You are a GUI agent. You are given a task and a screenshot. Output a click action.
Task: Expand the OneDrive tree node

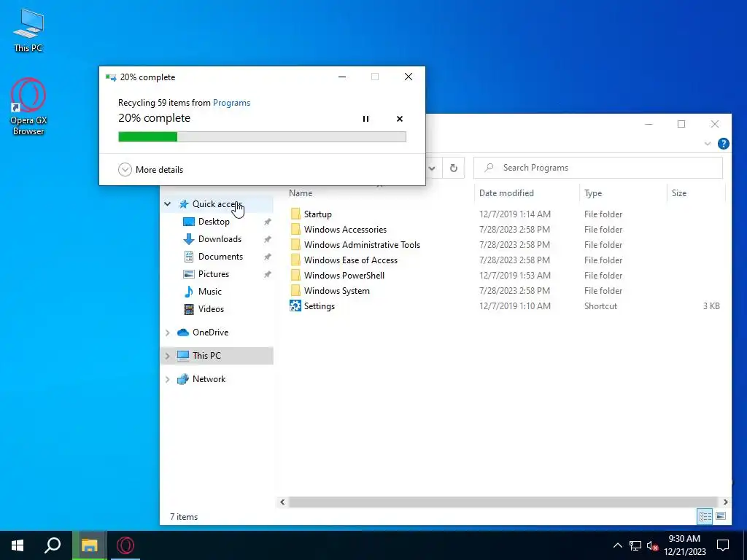click(x=167, y=332)
